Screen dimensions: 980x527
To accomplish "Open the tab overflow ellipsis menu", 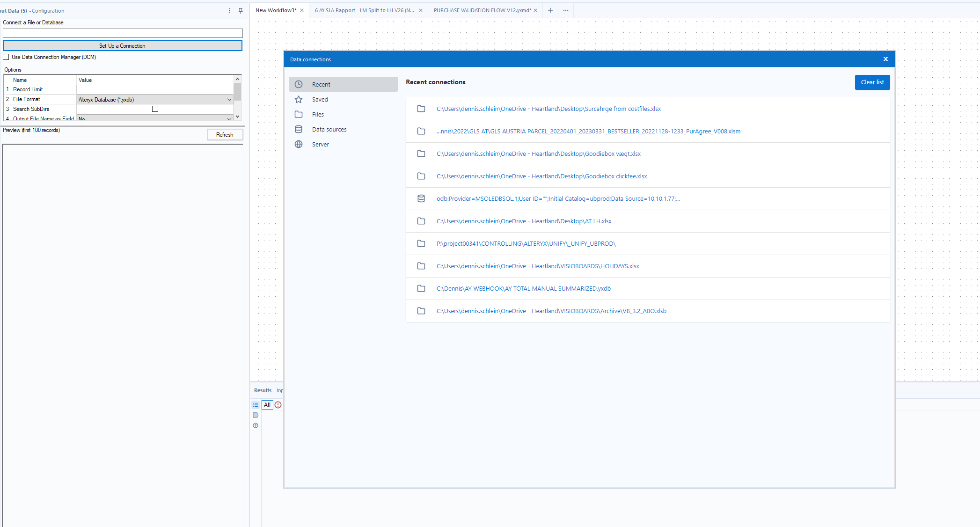I will coord(566,10).
